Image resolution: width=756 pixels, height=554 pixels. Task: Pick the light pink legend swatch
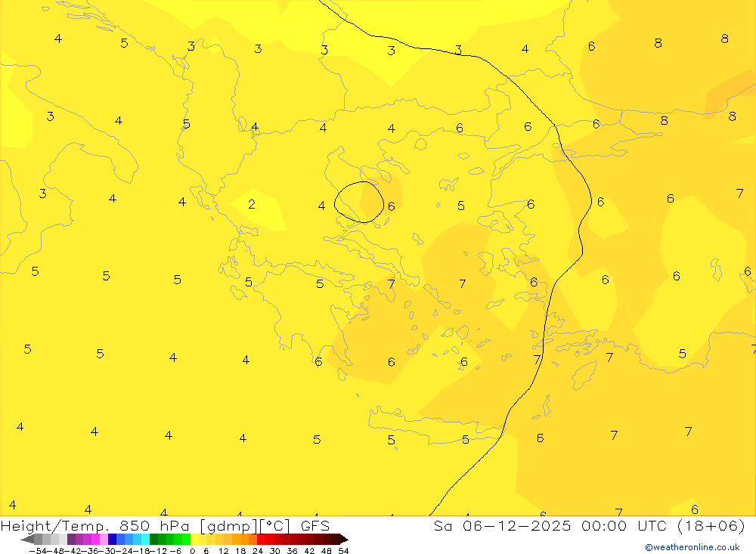(x=104, y=539)
